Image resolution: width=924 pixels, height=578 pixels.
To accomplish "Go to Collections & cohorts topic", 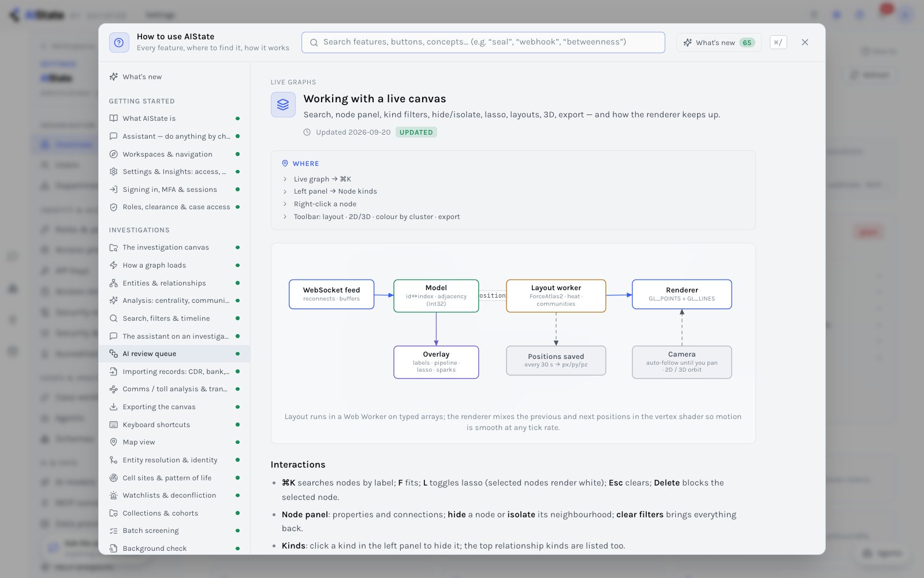I will [x=174, y=513].
